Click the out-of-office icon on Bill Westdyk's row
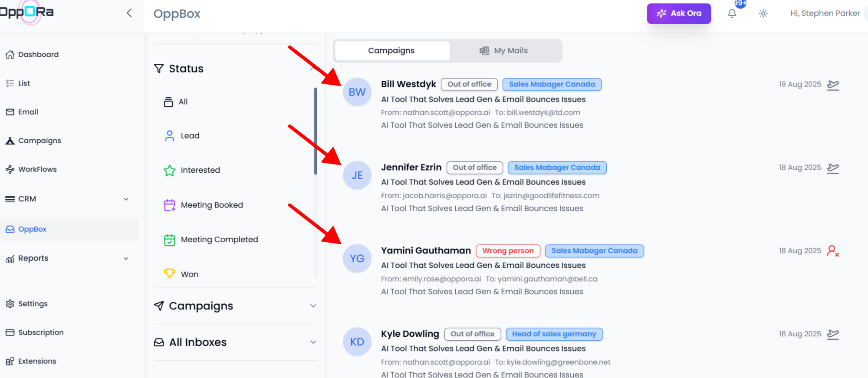Screen dimensions: 868x378 (832, 85)
